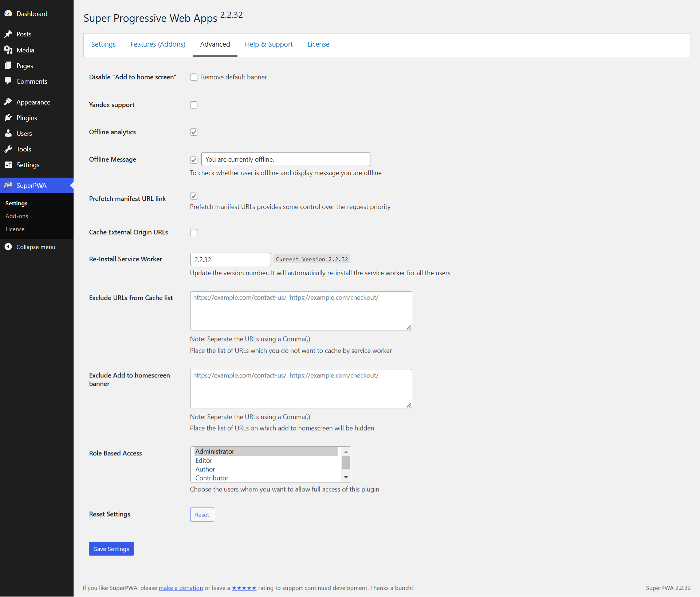The image size is (700, 597).
Task: Click the Re-Install Service Worker version field
Action: click(231, 259)
